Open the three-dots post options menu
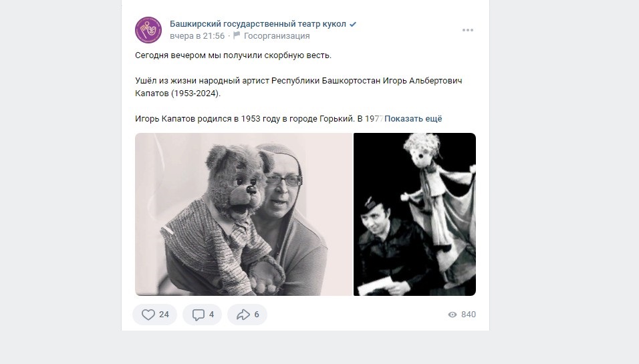The height and width of the screenshot is (364, 639). 468,30
